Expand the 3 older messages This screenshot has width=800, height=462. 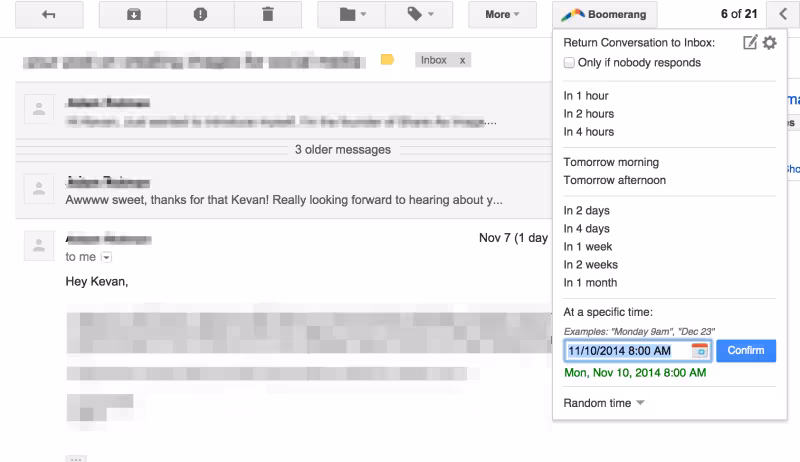(343, 149)
